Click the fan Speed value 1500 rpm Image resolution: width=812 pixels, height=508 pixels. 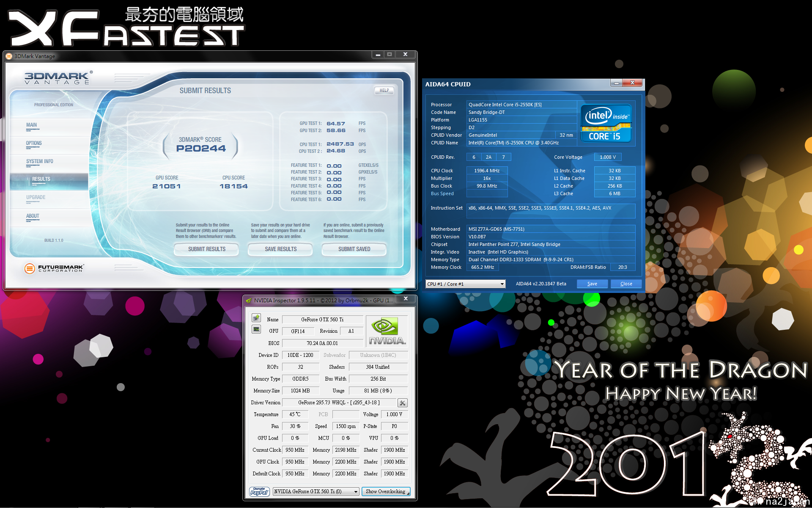click(346, 426)
